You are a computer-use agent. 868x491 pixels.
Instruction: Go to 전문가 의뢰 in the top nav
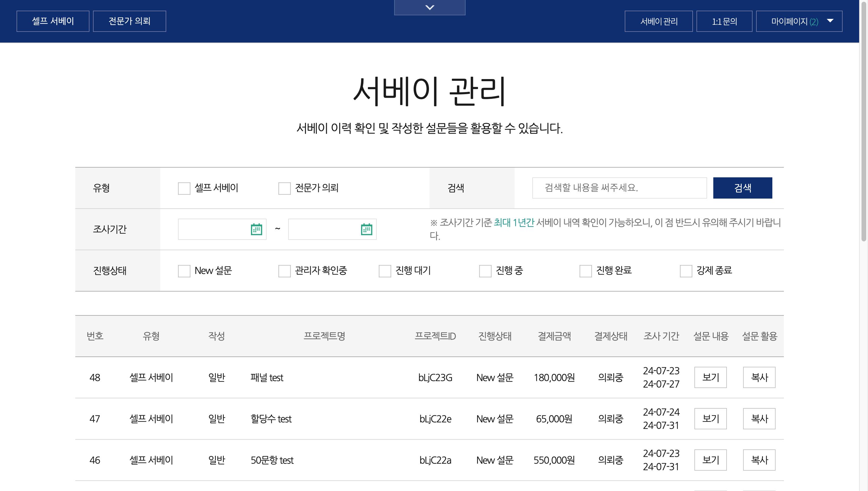[x=130, y=21]
